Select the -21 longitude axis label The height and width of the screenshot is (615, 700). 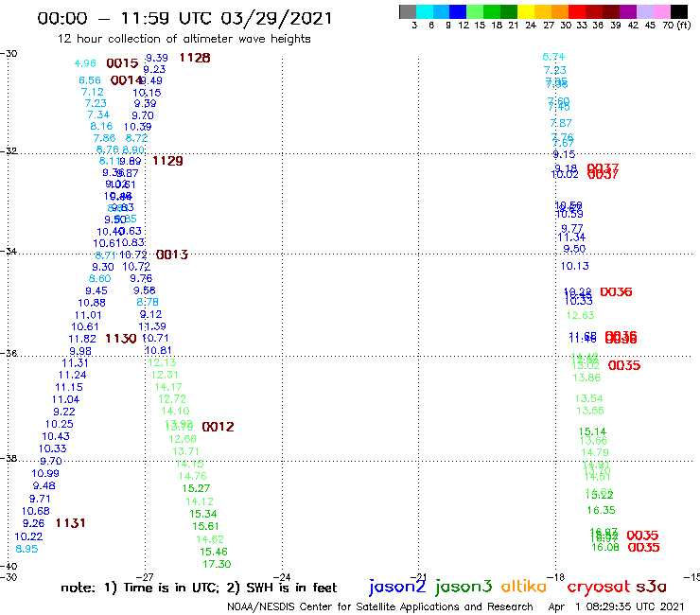(418, 577)
